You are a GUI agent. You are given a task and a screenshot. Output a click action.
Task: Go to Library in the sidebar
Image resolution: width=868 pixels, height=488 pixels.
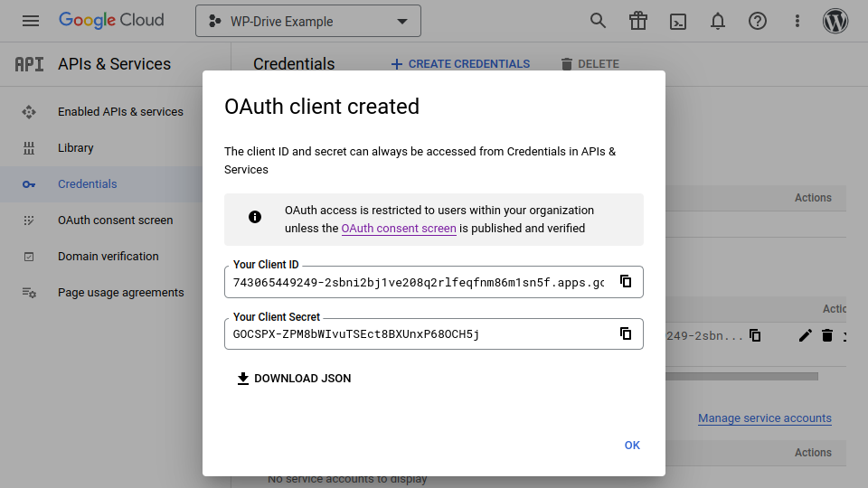(x=76, y=148)
